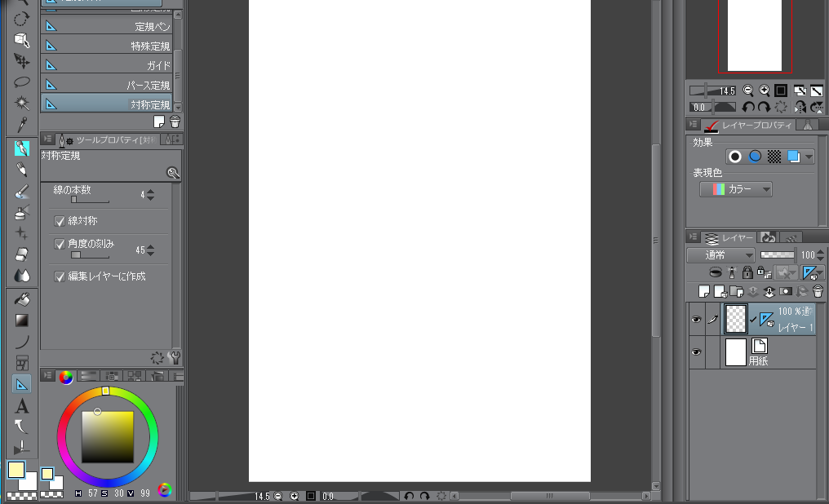
Task: Select the Frame border tool
Action: coord(21,362)
